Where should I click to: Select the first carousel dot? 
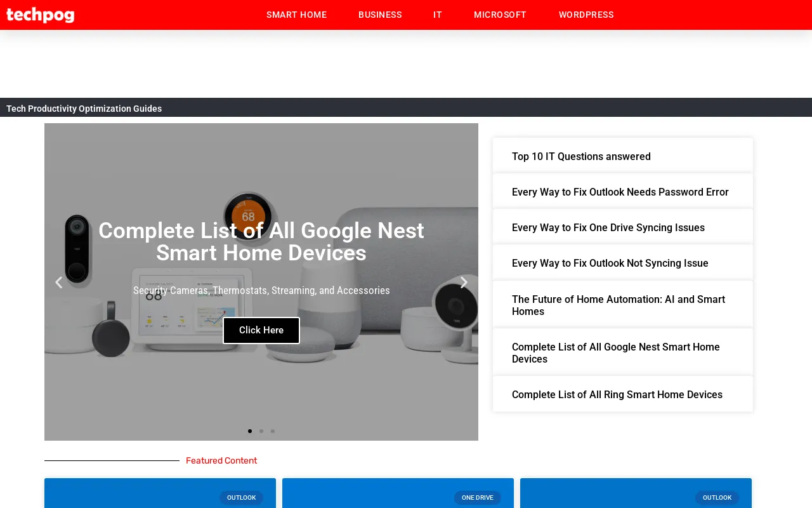250,431
